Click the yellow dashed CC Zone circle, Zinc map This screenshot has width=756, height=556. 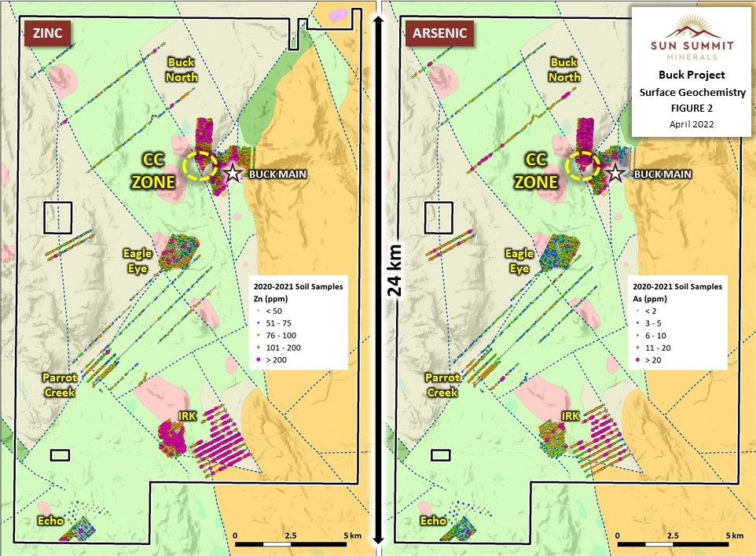tap(200, 166)
